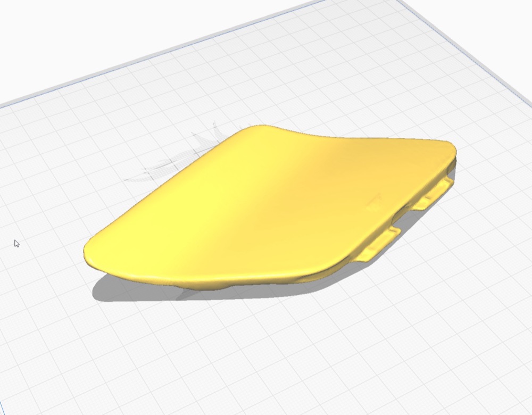Viewport: 532px width, 415px height.
Task: Click the upper mounting tab on the model
Action: point(434,194)
